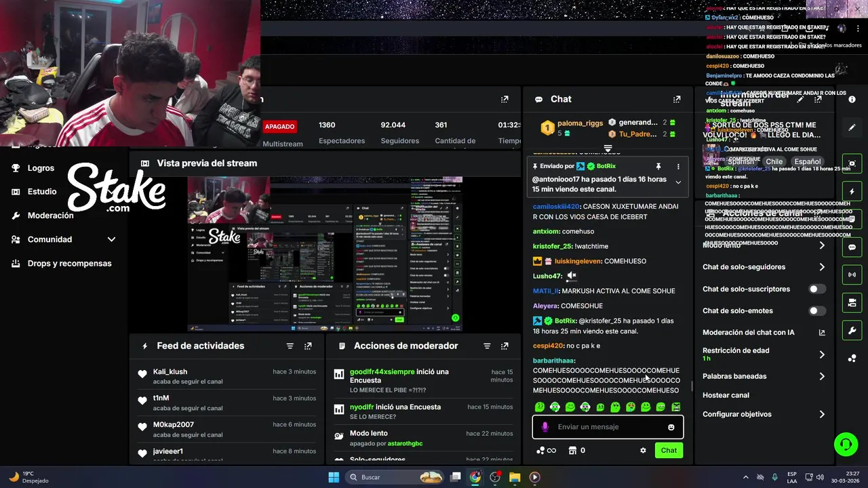The height and width of the screenshot is (488, 868).
Task: Click the wrench sidebar button
Action: tap(852, 331)
